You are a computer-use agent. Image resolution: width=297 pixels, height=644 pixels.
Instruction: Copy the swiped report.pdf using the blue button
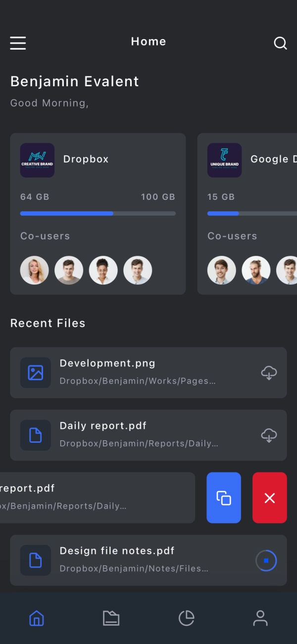(224, 497)
